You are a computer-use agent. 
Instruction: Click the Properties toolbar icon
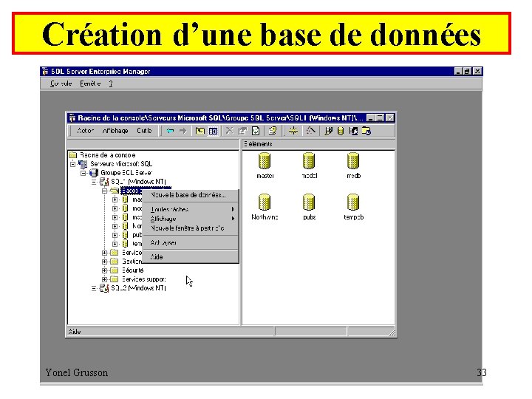click(242, 131)
